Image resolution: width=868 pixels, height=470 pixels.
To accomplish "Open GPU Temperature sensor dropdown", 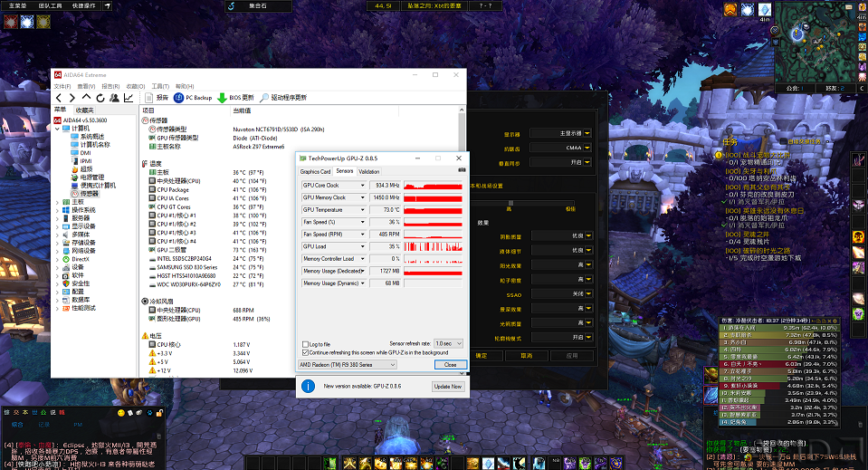I will coord(363,210).
